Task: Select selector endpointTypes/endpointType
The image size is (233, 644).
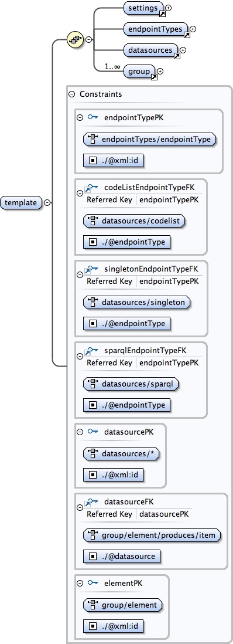Action: click(x=150, y=139)
